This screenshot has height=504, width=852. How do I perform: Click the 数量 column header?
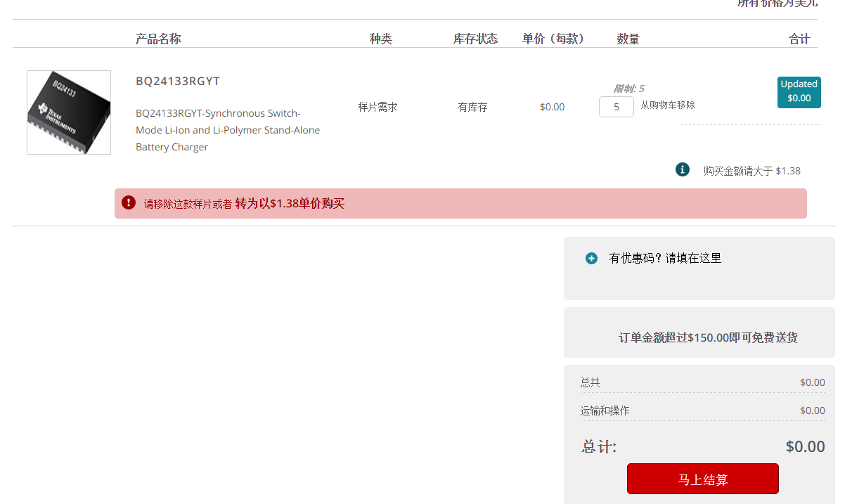coord(628,39)
